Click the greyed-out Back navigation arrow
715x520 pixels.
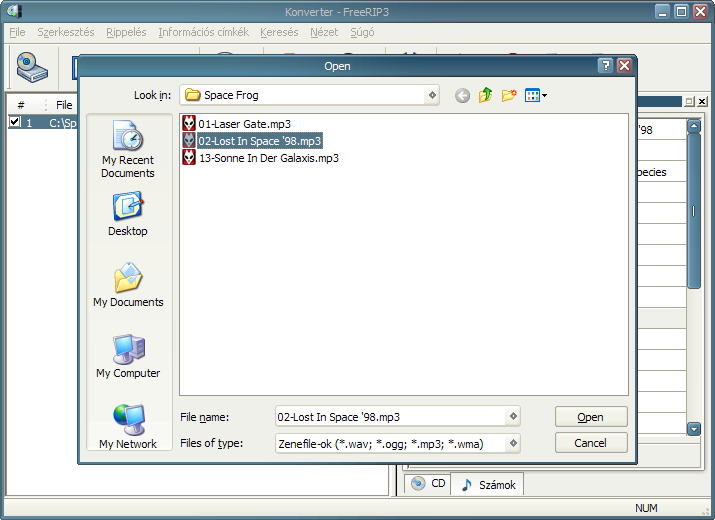click(462, 95)
